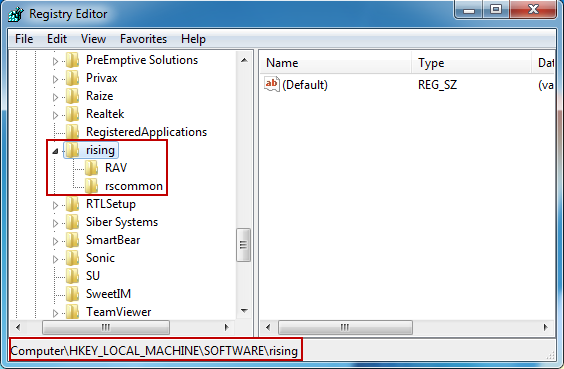Screen dimensions: 564x369
Task: Close the Registry Editor window
Action: coord(533,10)
